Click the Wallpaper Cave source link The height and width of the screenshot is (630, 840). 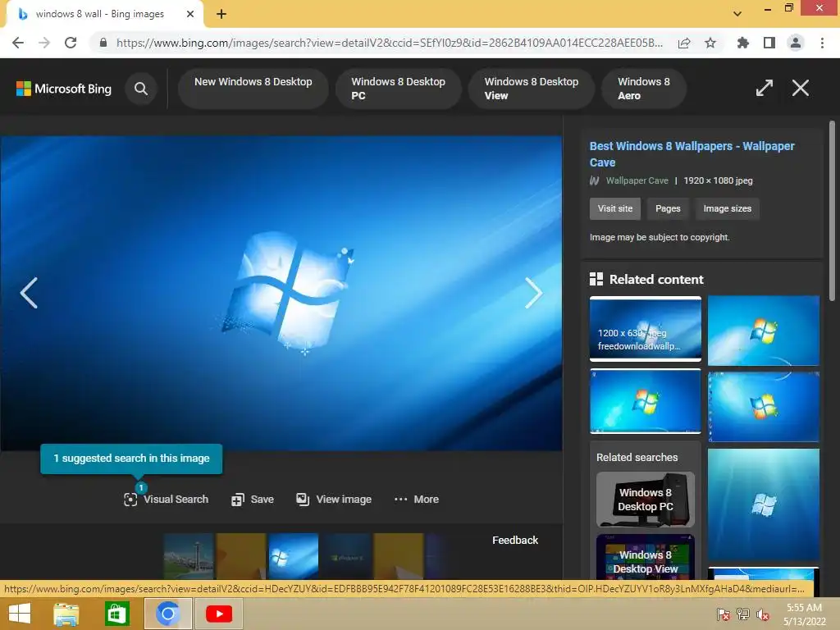637,180
